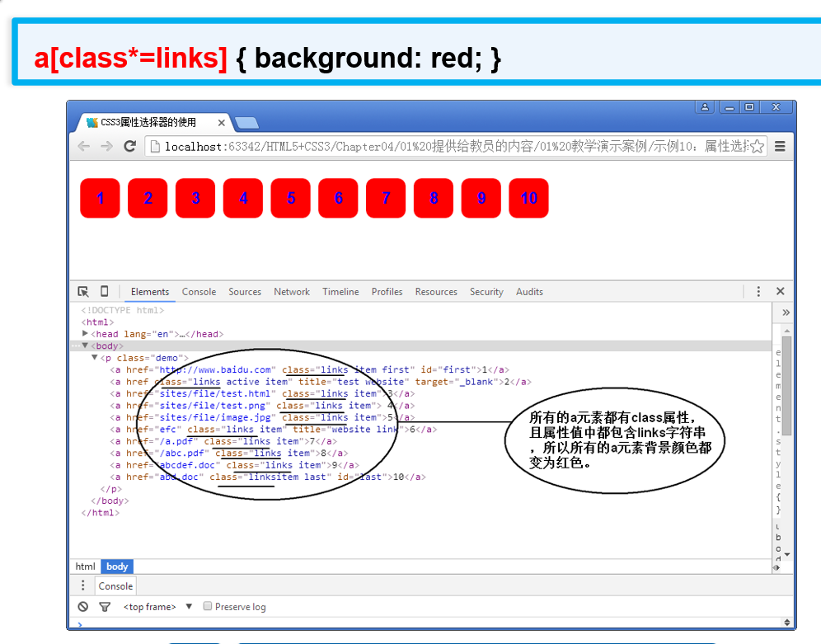Click the red link button labeled 1
Viewport: 821px width, 644px height.
[x=100, y=198]
